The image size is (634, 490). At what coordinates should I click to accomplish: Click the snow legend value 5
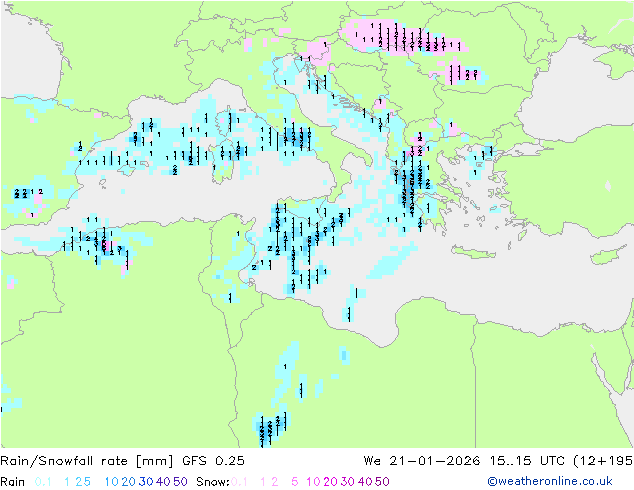(x=295, y=482)
